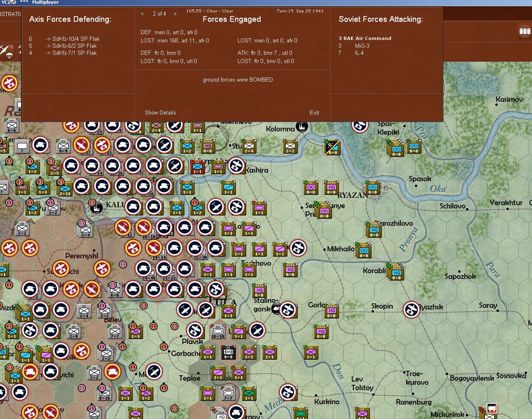Select the white 2=2 infantry counter southwest of Kolomna

click(x=290, y=147)
